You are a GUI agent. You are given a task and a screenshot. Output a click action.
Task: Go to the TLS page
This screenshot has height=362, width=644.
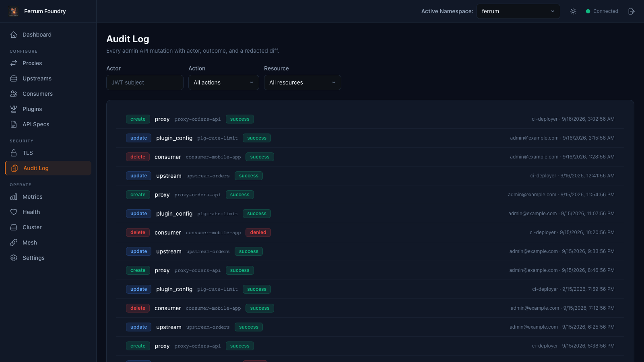coord(48,153)
